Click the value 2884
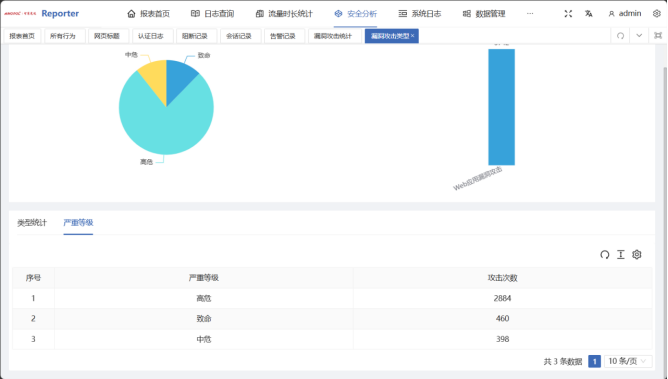This screenshot has width=668, height=379. [x=502, y=299]
